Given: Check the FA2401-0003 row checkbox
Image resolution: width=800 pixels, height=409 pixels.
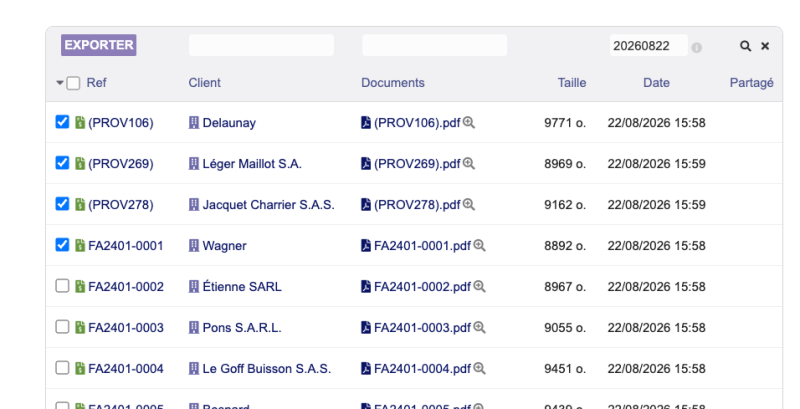Looking at the screenshot, I should [x=62, y=326].
